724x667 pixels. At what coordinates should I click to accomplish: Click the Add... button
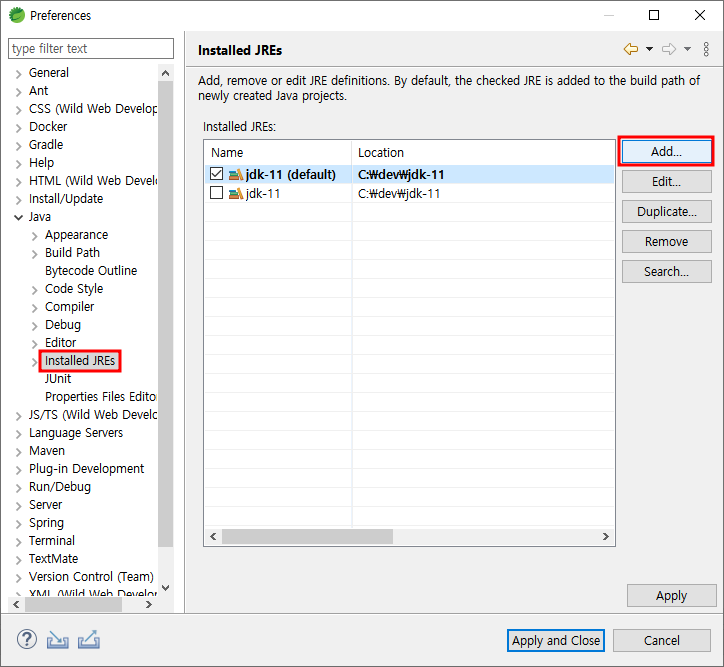666,151
